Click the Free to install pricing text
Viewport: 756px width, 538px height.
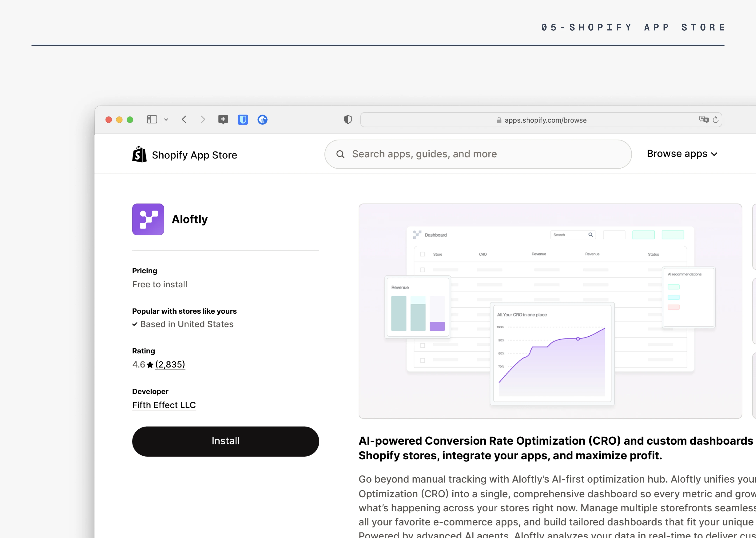coord(160,285)
